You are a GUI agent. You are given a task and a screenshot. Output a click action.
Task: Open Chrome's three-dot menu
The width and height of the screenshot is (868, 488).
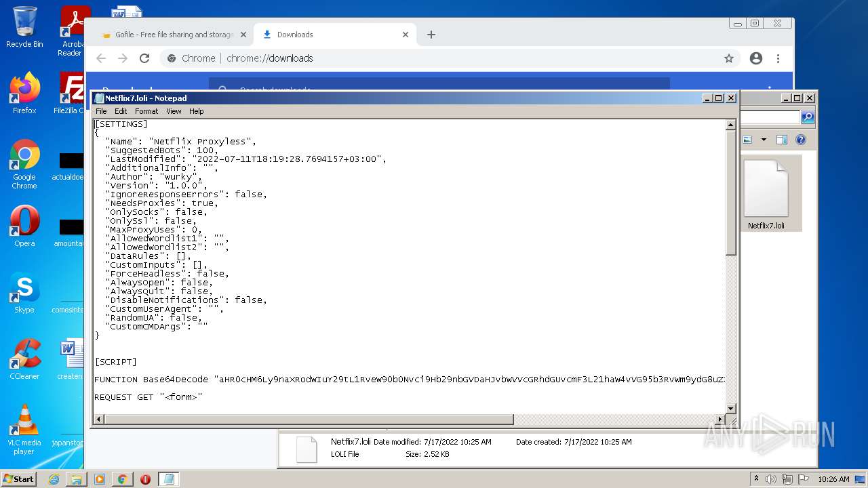778,58
